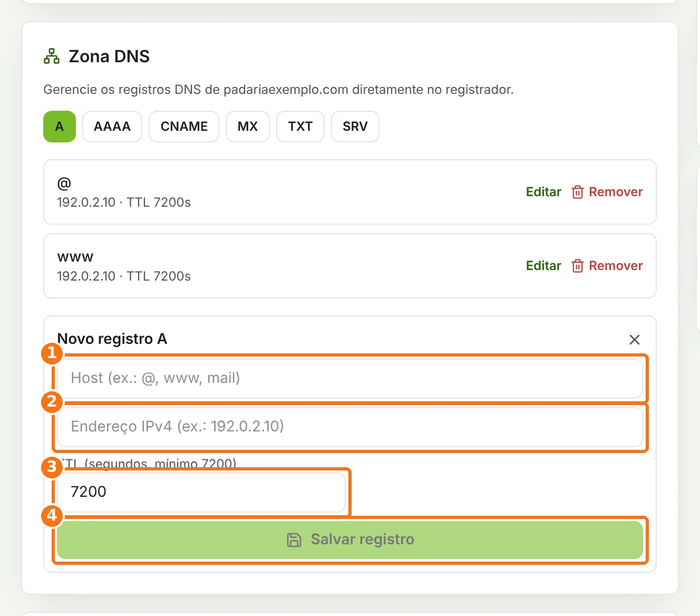Image resolution: width=700 pixels, height=616 pixels.
Task: View the TXT records tab
Action: (x=300, y=127)
